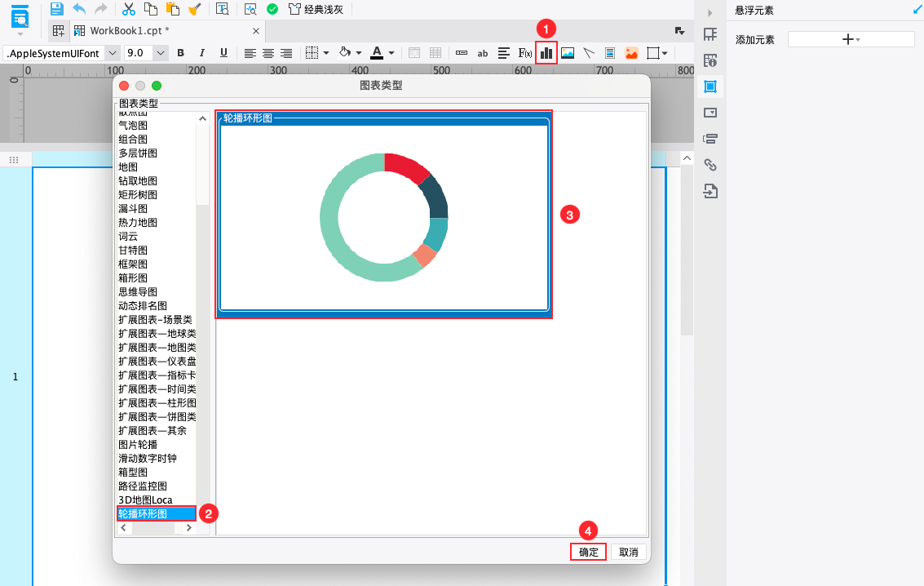Click the chart list horizontal scroll right arrow
This screenshot has width=924, height=586.
click(188, 528)
